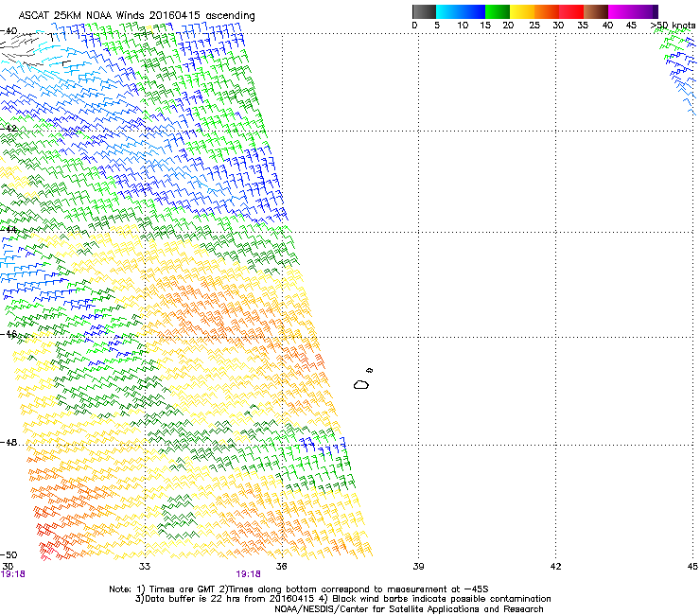
Task: Click the large island outline on the map
Action: point(361,384)
